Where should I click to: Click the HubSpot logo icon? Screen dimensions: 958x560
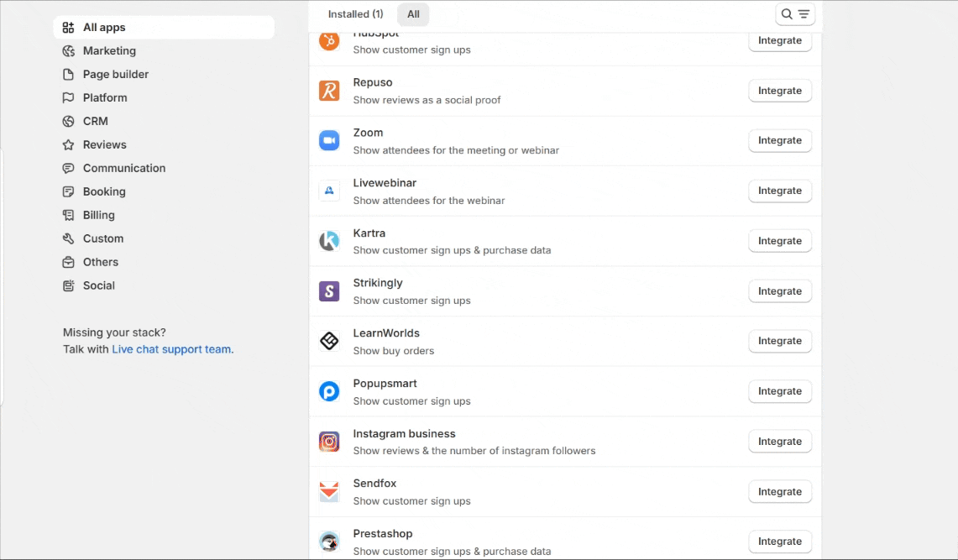coord(329,41)
